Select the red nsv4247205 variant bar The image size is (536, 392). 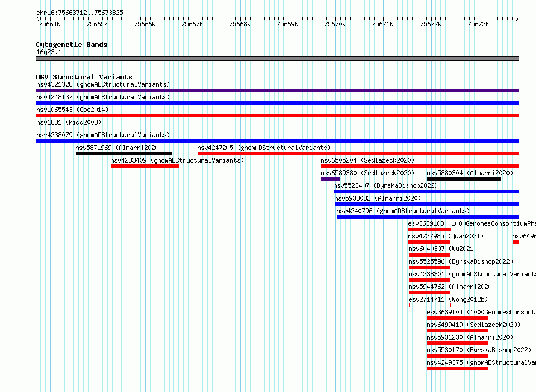[358, 154]
